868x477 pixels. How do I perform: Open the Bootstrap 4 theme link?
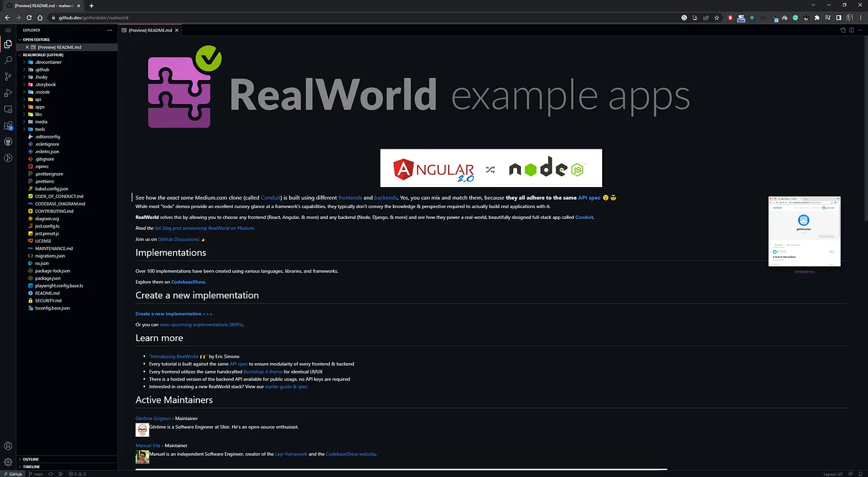point(263,372)
